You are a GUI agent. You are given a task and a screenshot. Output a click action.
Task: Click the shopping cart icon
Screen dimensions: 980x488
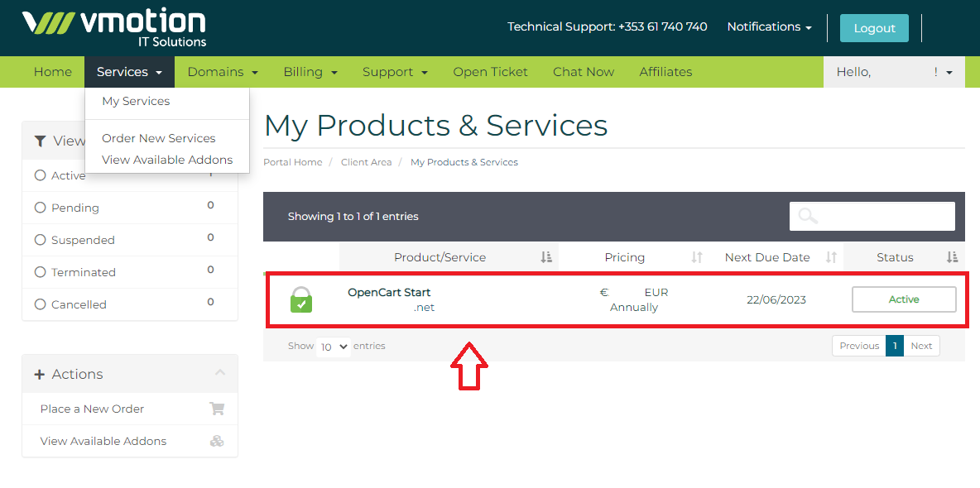pos(217,409)
